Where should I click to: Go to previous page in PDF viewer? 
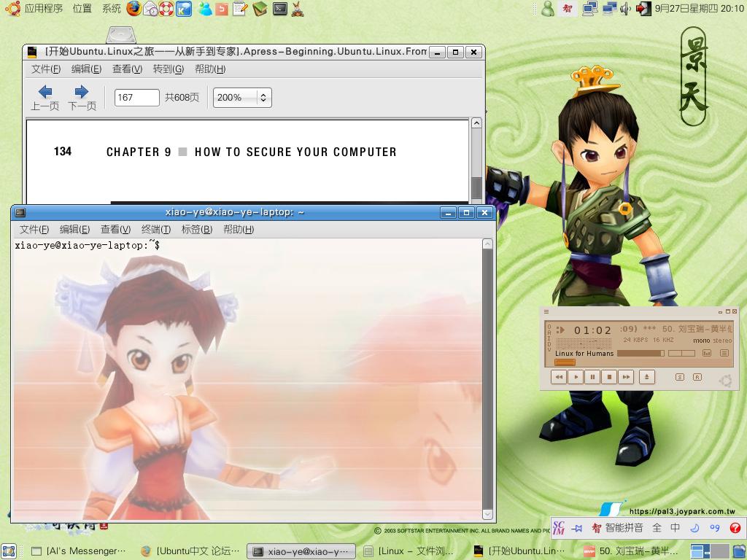44,98
